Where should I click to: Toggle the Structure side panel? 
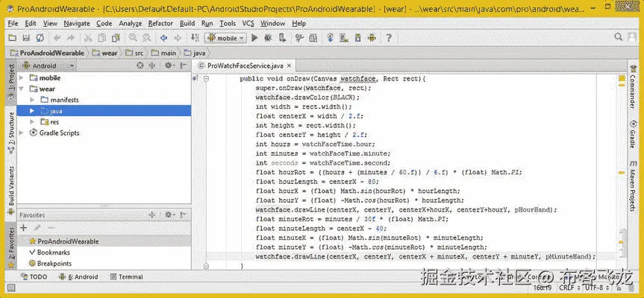11,133
